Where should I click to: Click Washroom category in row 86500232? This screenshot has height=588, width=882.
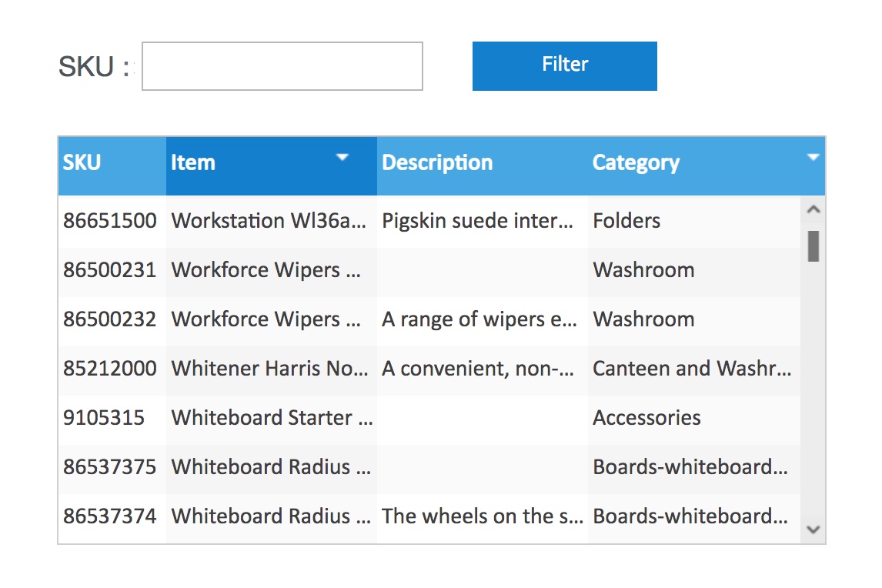(x=694, y=319)
